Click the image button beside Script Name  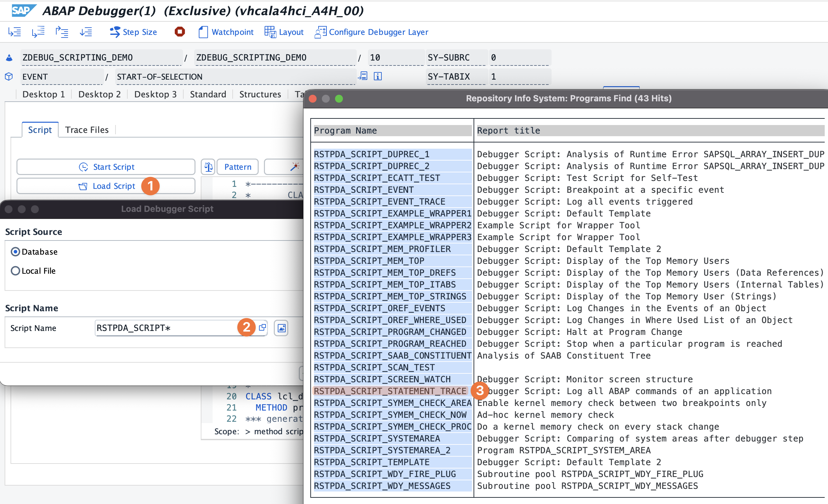pos(281,328)
